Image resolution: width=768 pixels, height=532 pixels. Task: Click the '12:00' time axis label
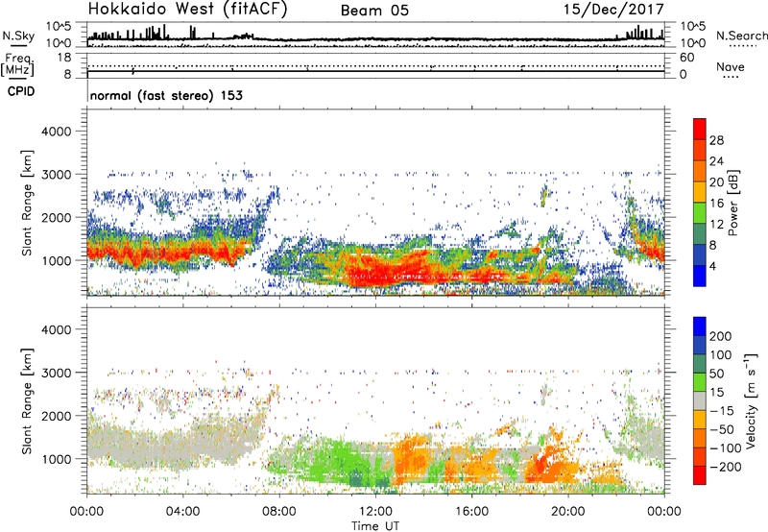(375, 512)
